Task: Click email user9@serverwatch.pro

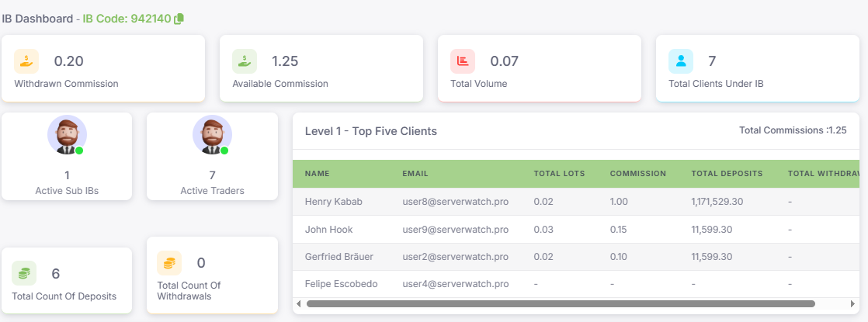Action: pyautogui.click(x=455, y=230)
